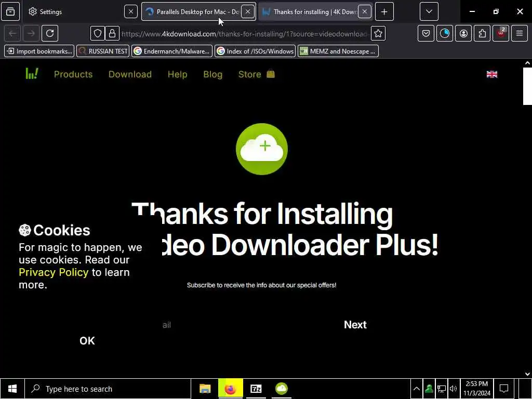Close the Settings tab
Viewport: 532px width, 399px height.
(x=130, y=12)
